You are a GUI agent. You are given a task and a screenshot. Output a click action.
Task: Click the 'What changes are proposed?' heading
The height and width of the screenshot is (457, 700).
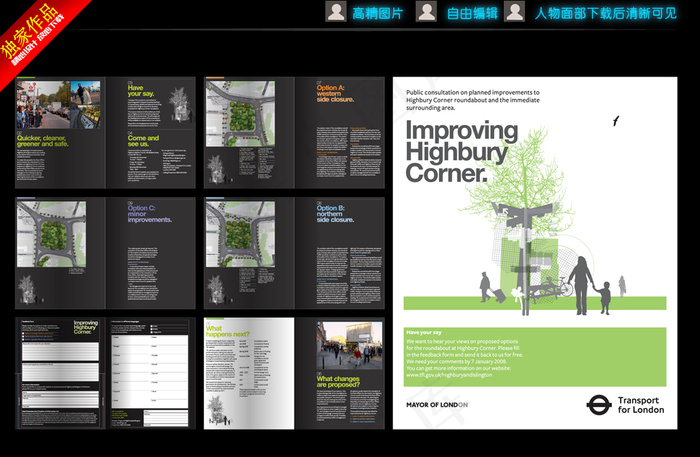[338, 382]
